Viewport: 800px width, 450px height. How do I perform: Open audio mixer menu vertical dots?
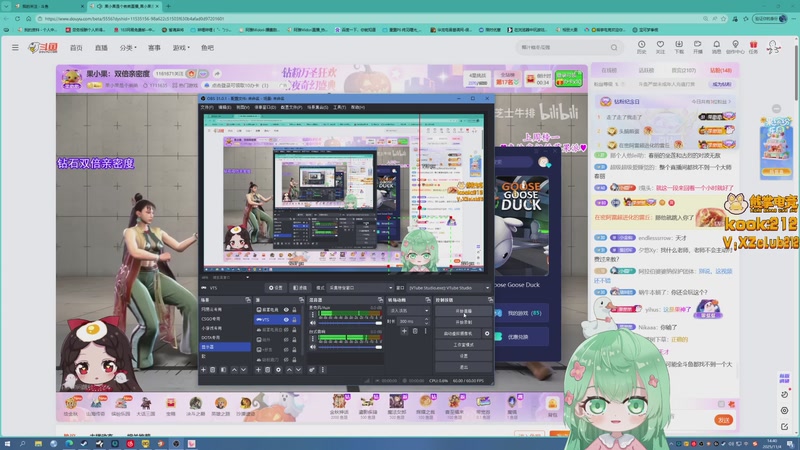point(322,370)
